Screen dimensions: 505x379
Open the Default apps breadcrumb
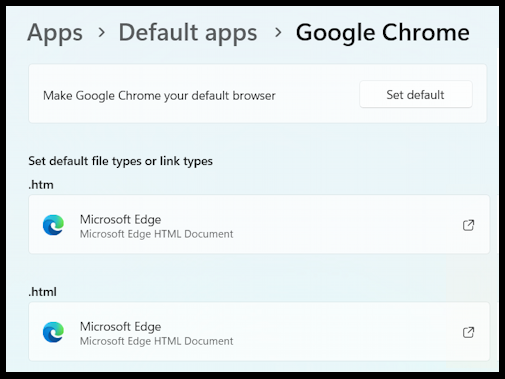point(188,33)
